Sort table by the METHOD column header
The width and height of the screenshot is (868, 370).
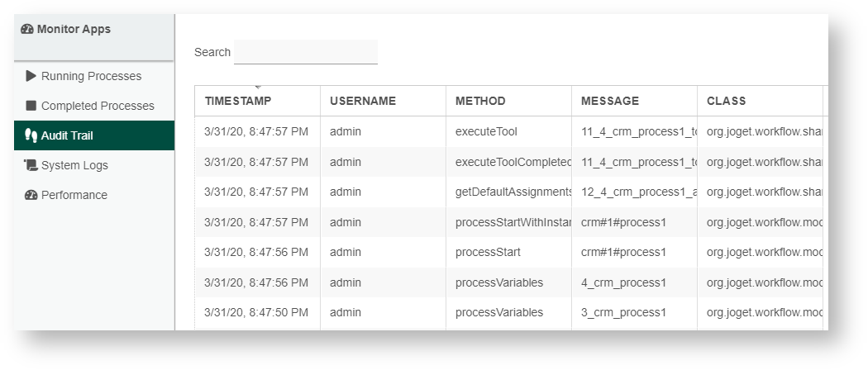[x=480, y=101]
